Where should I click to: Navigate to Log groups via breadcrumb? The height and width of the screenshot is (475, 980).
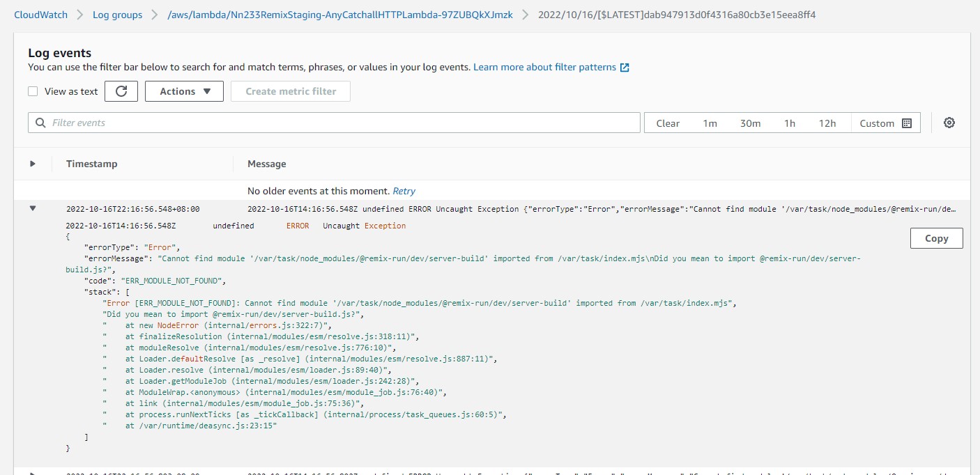pyautogui.click(x=117, y=14)
